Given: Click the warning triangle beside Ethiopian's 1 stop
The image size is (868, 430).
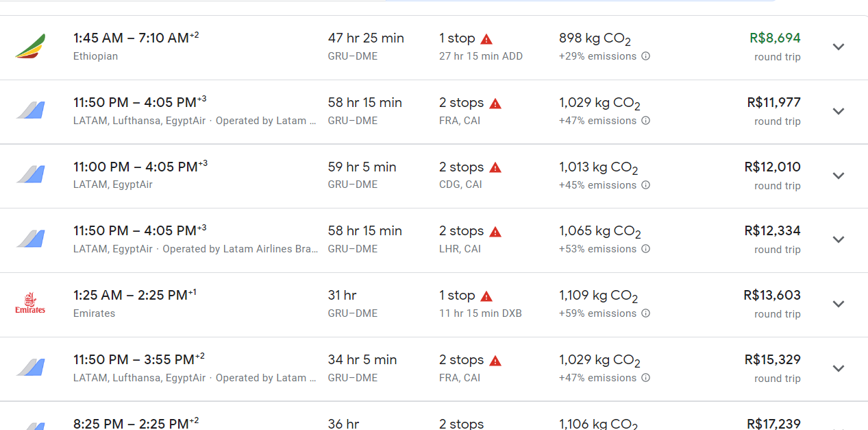Looking at the screenshot, I should coord(486,39).
